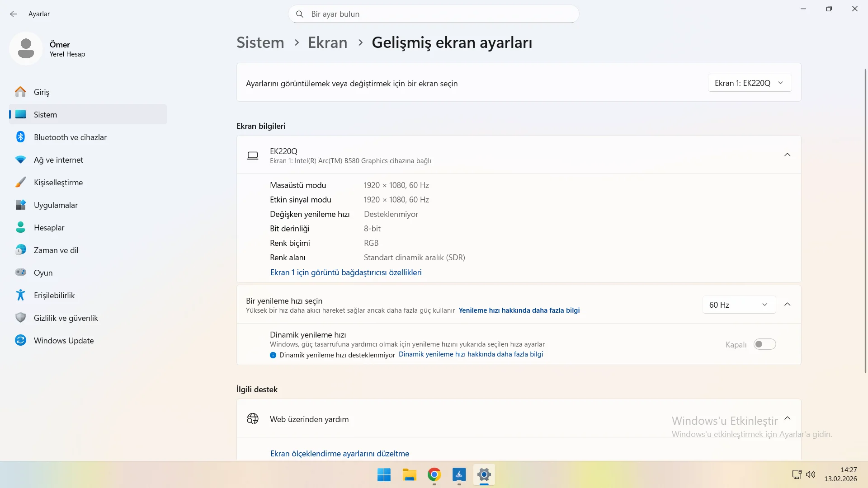Screen dimensions: 868x488
Task: Click the Gizlilik ve güvenlik shield icon
Action: [x=20, y=318]
